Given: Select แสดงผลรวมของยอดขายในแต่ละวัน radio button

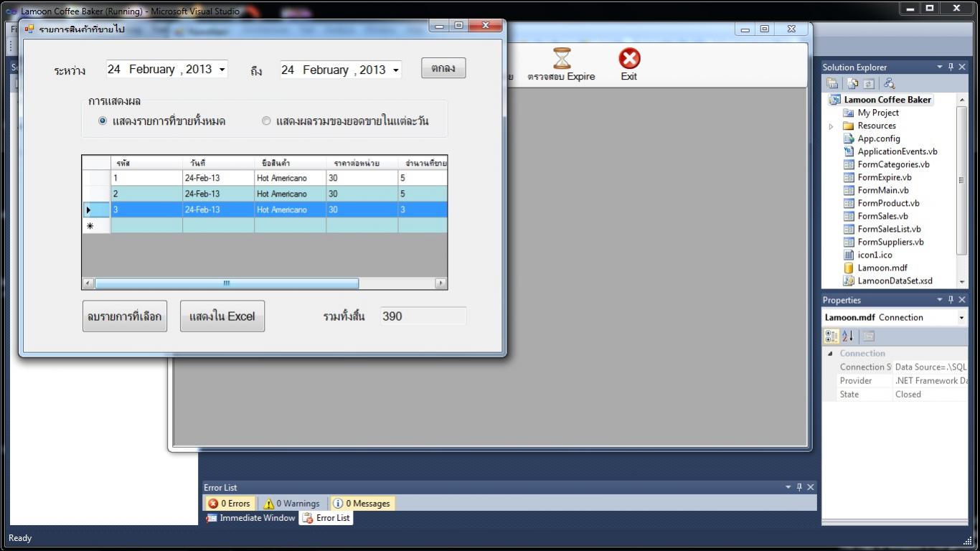Looking at the screenshot, I should coord(266,121).
